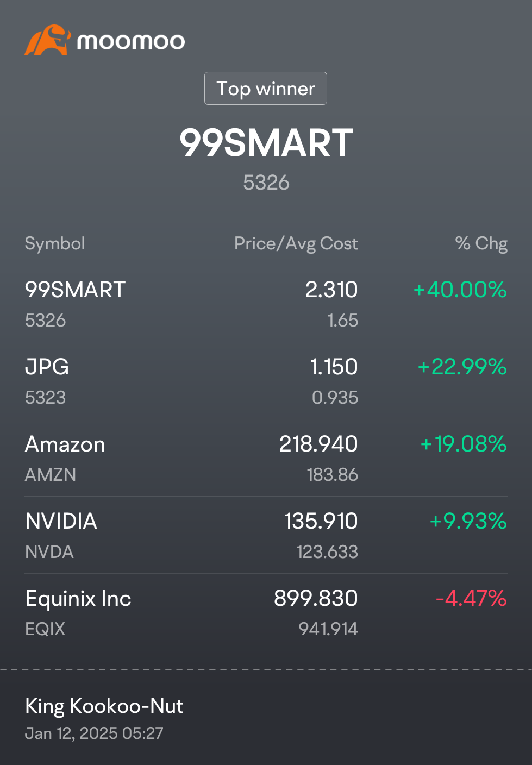Click the moomoo bull logo icon
Screen dimensions: 532x765
tap(48, 40)
